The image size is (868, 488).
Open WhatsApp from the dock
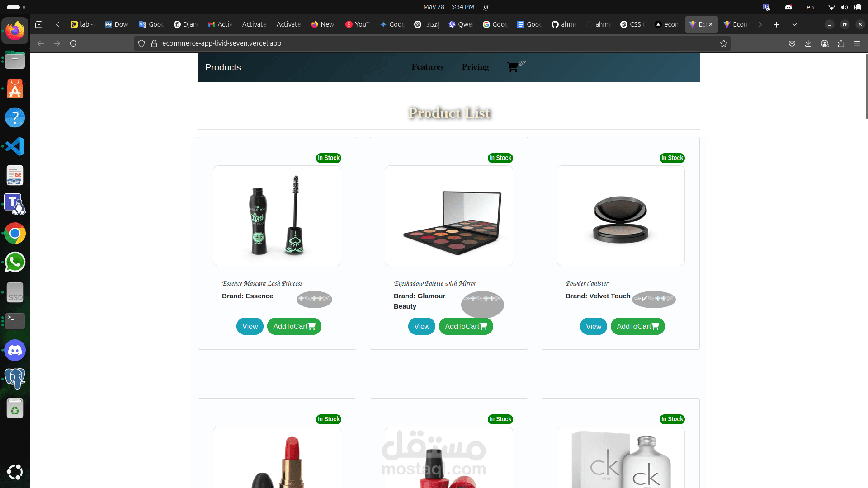(x=15, y=262)
